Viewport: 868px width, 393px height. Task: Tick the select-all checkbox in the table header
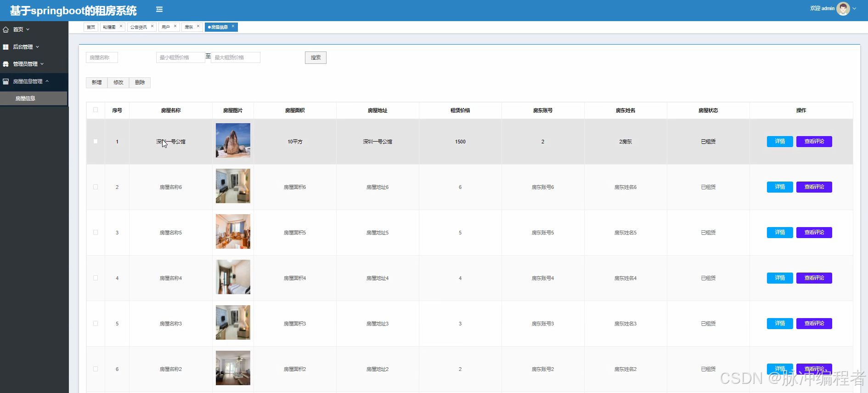96,110
